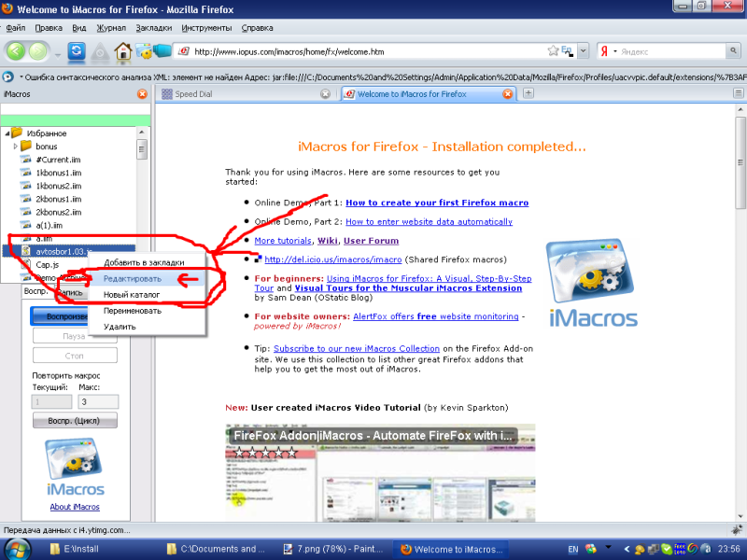This screenshot has height=560, width=747.
Task: Bookmark this page with the star icon
Action: [x=553, y=51]
